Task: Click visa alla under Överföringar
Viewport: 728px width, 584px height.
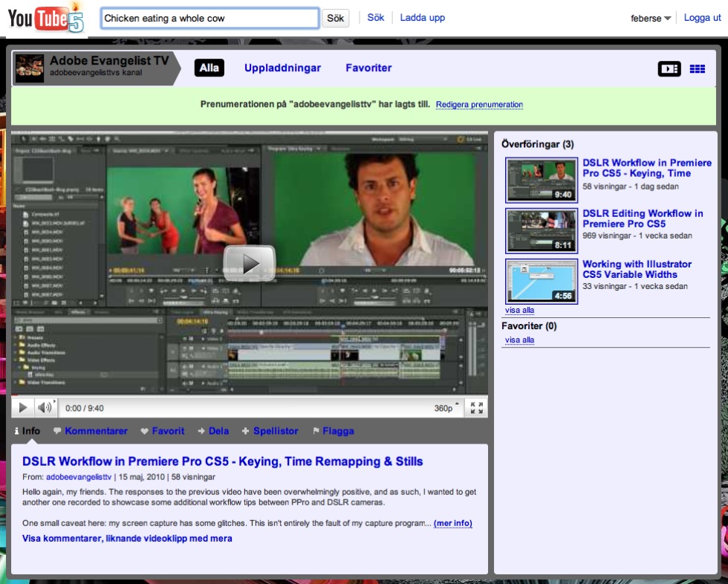Action: [519, 310]
